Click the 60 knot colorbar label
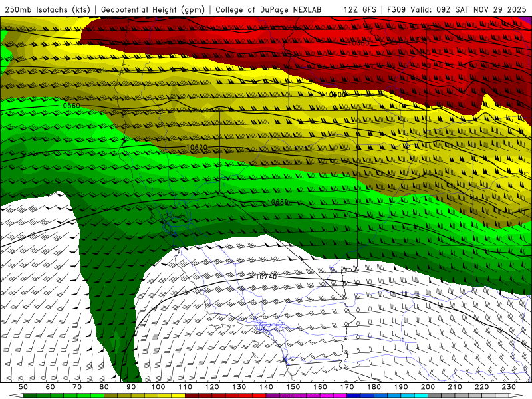The width and height of the screenshot is (532, 399). (51, 387)
